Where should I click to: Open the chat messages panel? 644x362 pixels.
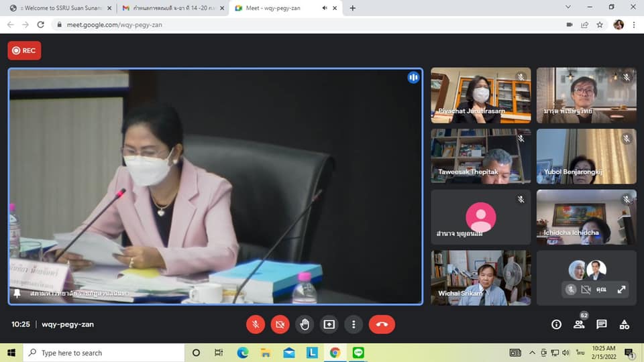click(602, 324)
